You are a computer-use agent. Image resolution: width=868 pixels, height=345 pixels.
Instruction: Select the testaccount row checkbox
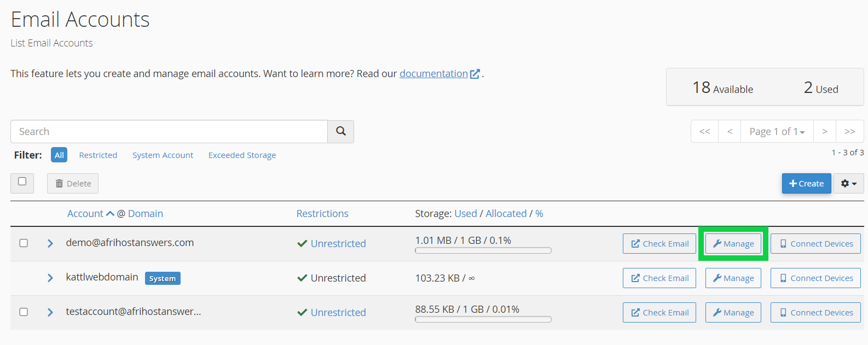(24, 312)
